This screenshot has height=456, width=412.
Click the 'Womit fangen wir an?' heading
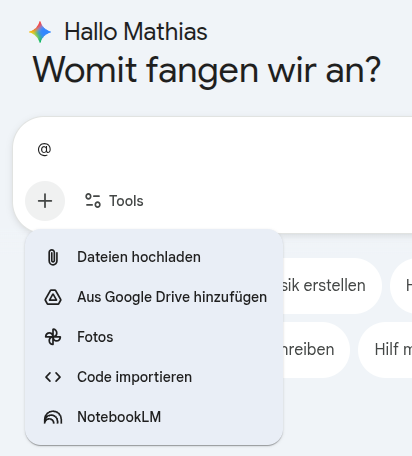coord(207,71)
